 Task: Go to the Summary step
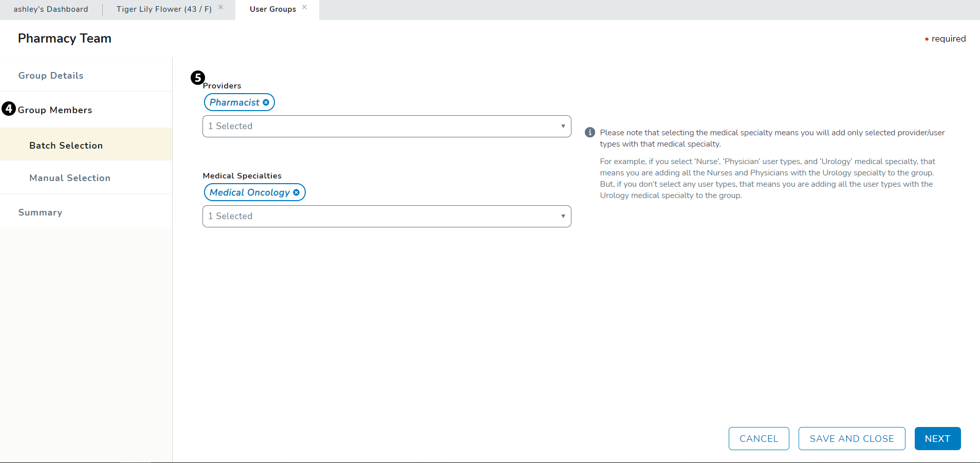coord(40,212)
